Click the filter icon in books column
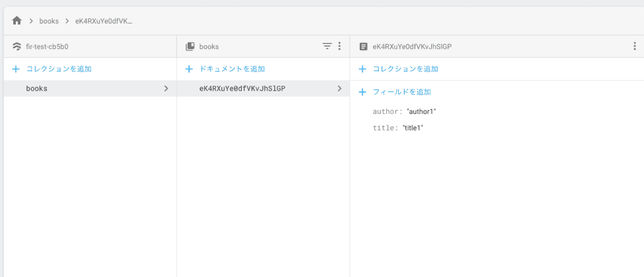644x277 pixels. click(327, 47)
